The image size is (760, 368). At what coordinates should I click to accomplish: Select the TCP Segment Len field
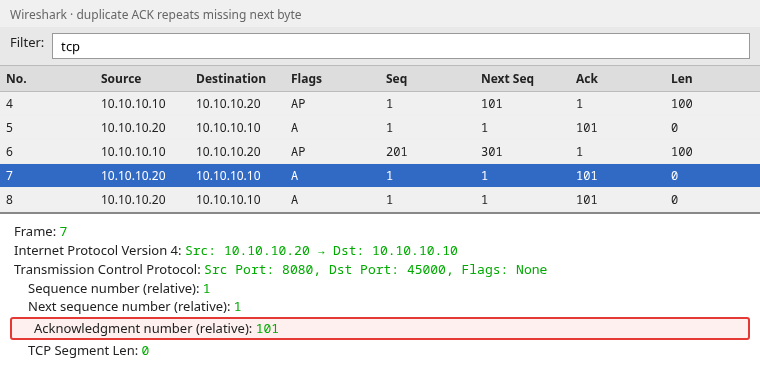point(88,351)
